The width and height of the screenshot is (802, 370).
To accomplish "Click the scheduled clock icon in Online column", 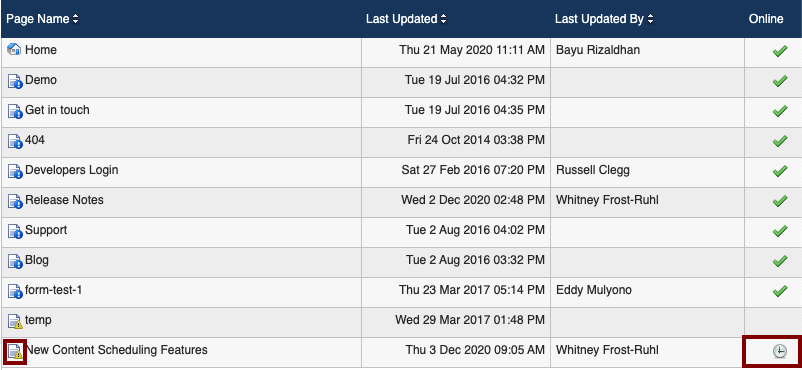I will [779, 351].
